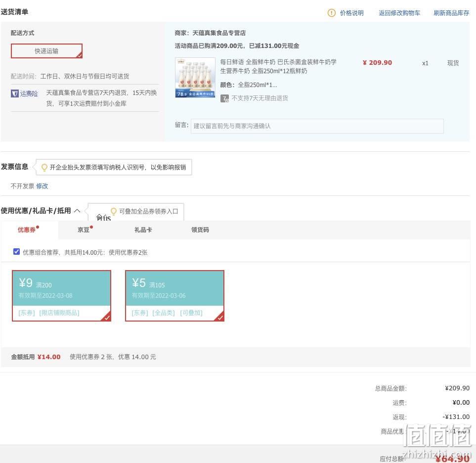Collapse the 使用优惠/礼品卡/抵用 section
This screenshot has height=463, width=476.
[x=77, y=211]
